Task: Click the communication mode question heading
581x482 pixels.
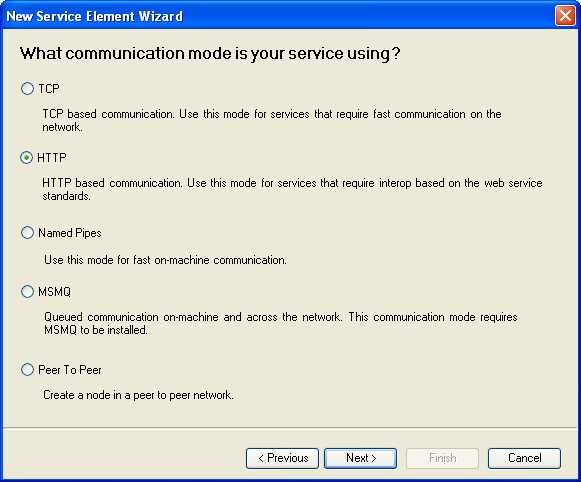Action: [x=210, y=53]
